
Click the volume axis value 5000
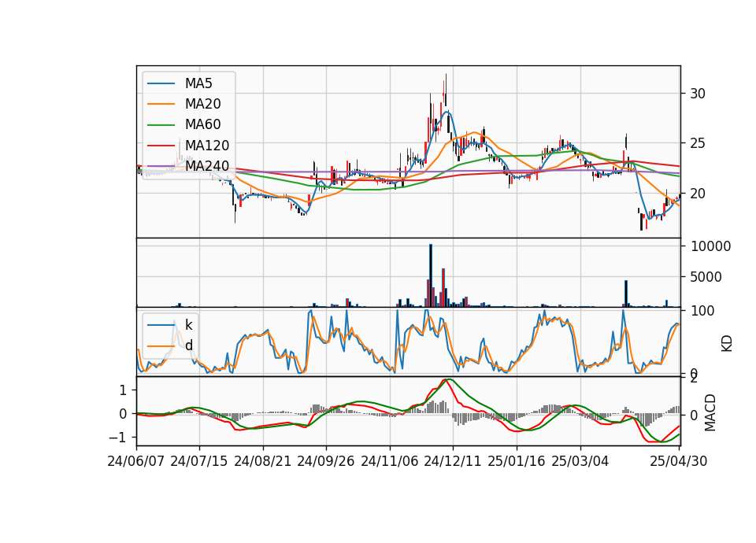[x=706, y=277]
